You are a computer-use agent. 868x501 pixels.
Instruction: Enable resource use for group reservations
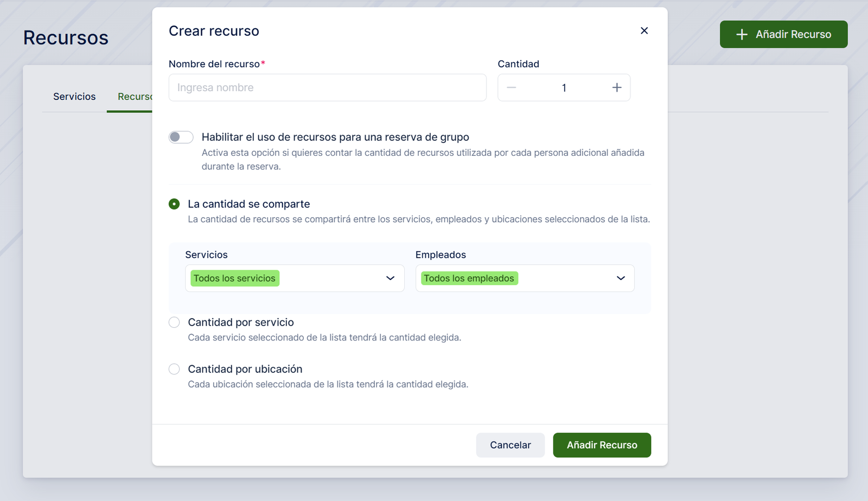coord(181,137)
